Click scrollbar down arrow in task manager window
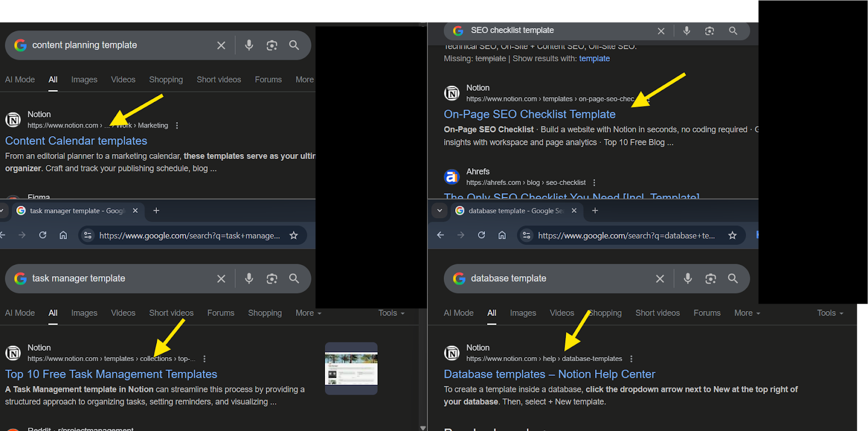This screenshot has width=868, height=431. pos(423,428)
